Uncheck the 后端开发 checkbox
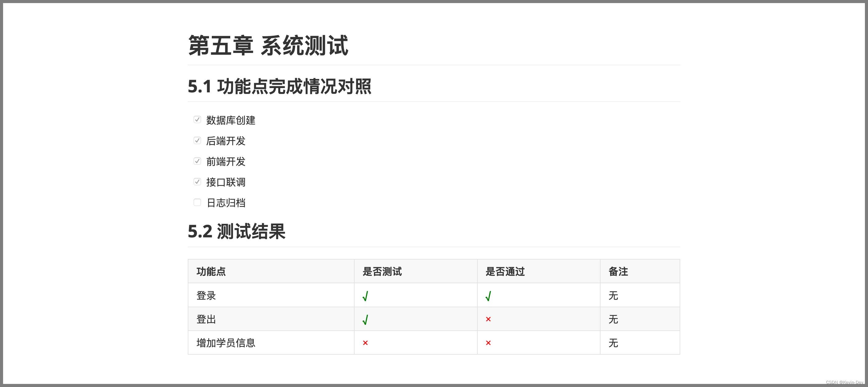The image size is (868, 387). pos(197,140)
